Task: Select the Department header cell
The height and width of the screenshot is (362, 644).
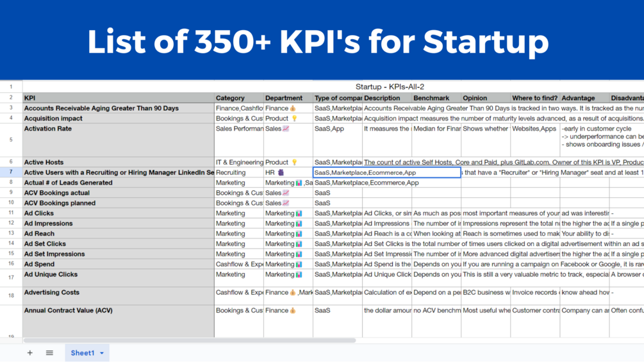Action: pos(288,98)
